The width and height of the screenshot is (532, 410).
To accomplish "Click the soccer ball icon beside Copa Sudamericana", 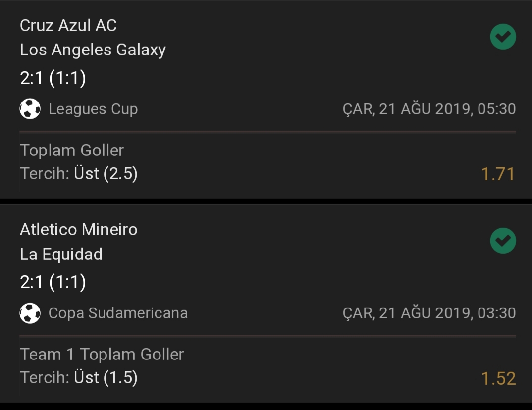I will click(x=30, y=313).
